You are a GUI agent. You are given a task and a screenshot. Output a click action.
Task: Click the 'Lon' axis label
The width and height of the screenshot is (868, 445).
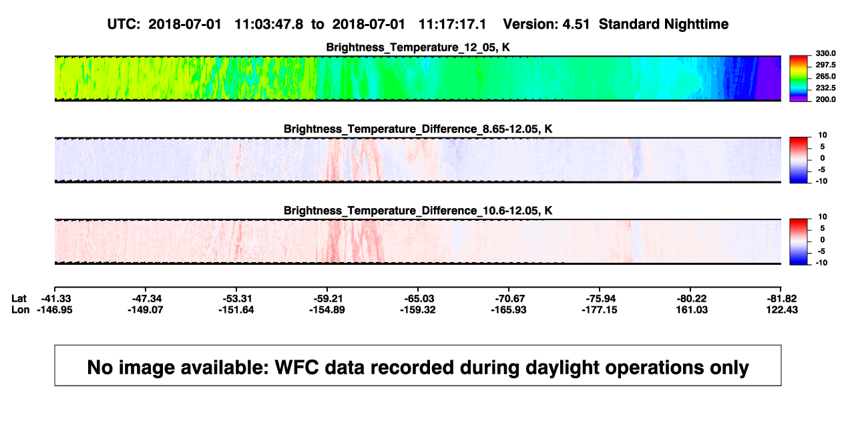pyautogui.click(x=20, y=310)
